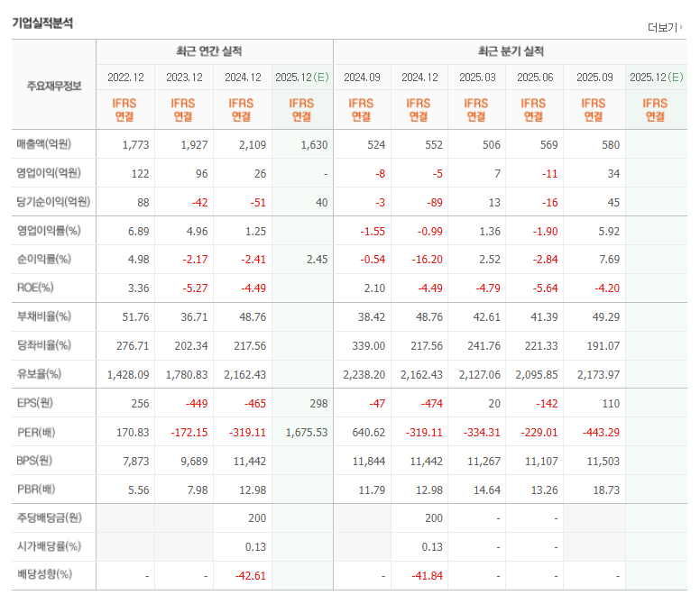Click the 7.69 net margin value

(x=610, y=260)
